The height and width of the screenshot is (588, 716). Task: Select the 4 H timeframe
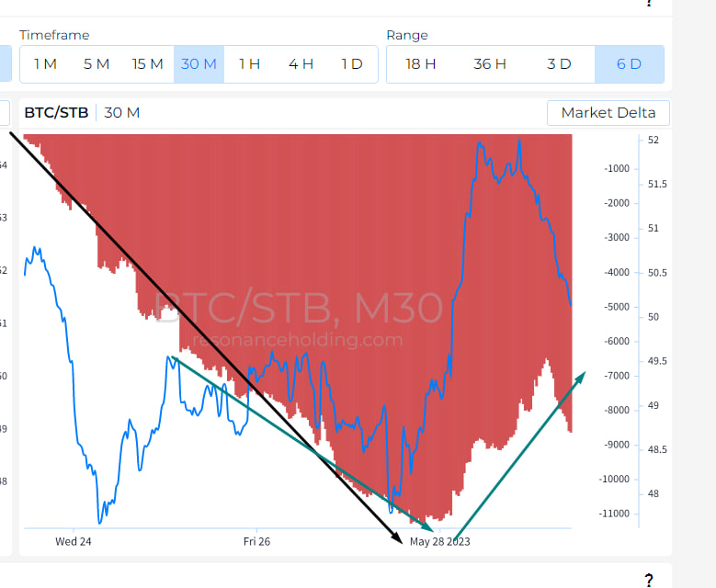[301, 64]
